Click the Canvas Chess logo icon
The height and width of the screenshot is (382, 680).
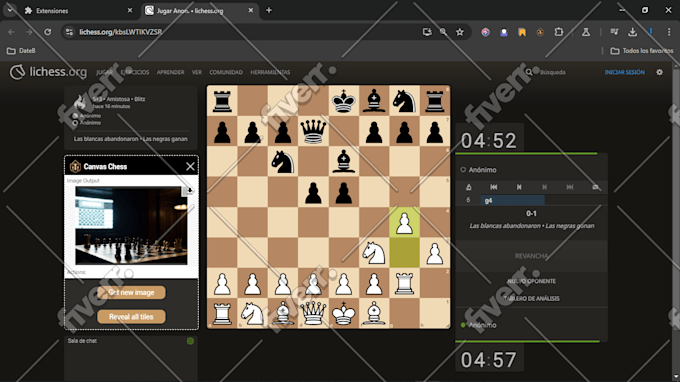click(75, 167)
